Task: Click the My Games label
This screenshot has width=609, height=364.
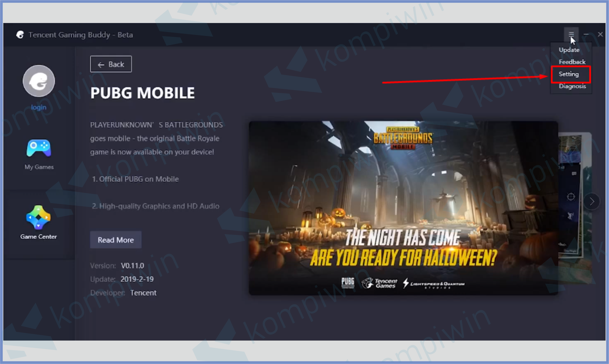Action: 39,167
